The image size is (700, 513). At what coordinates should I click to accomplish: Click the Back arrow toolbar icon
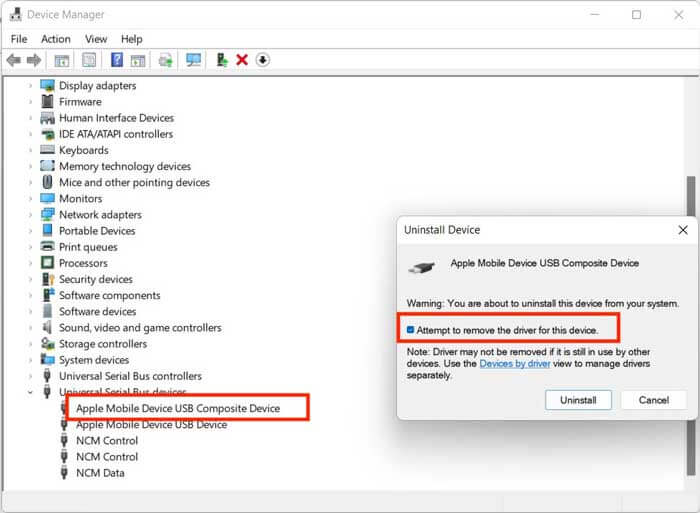14,60
